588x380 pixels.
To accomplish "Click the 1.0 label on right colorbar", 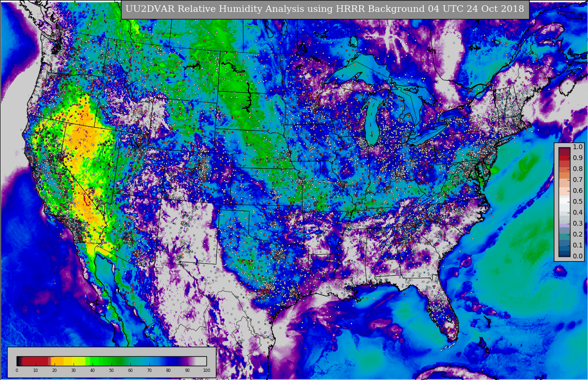I will click(x=578, y=147).
